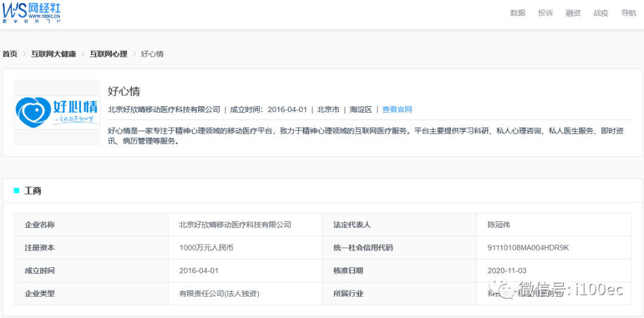Image resolution: width=644 pixels, height=318 pixels.
Task: Select credit code 91110108MA004HDR9K
Action: [528, 248]
